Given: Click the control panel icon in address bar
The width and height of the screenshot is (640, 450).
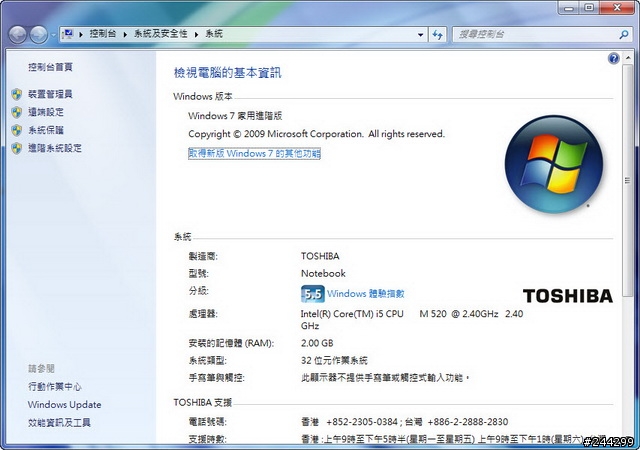Looking at the screenshot, I should coord(68,34).
